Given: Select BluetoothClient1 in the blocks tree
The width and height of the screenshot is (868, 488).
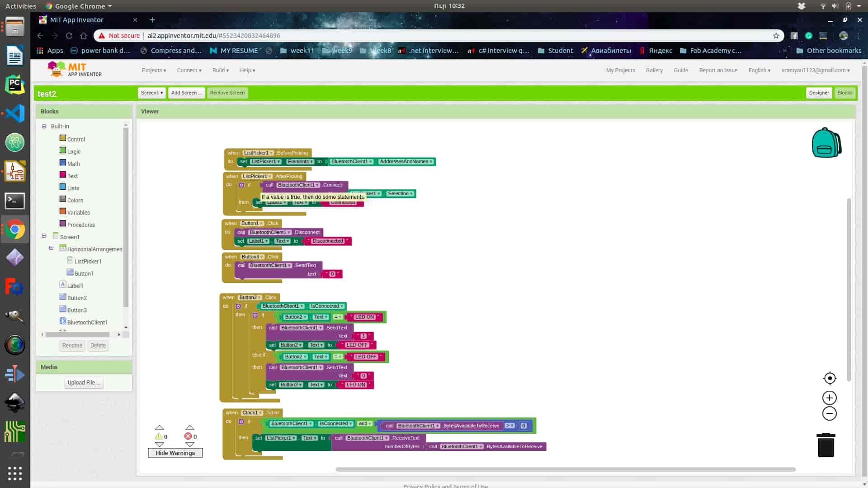Looking at the screenshot, I should [87, 322].
